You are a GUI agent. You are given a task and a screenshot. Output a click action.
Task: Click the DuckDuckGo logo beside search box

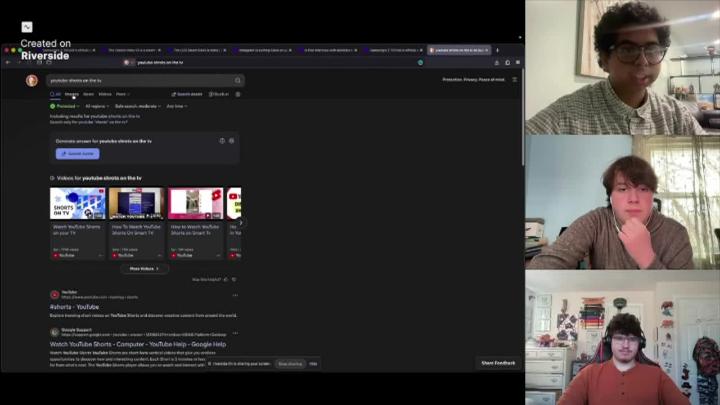[32, 80]
